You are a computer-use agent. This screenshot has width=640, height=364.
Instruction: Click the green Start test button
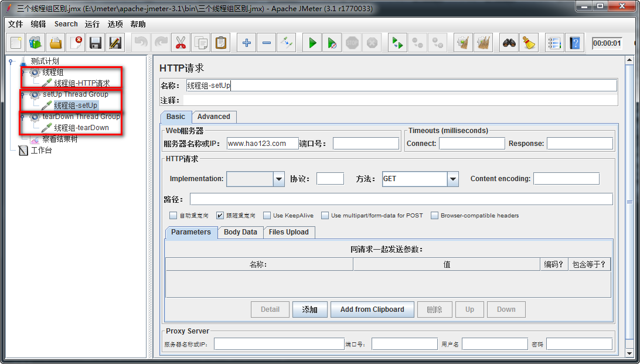click(312, 43)
